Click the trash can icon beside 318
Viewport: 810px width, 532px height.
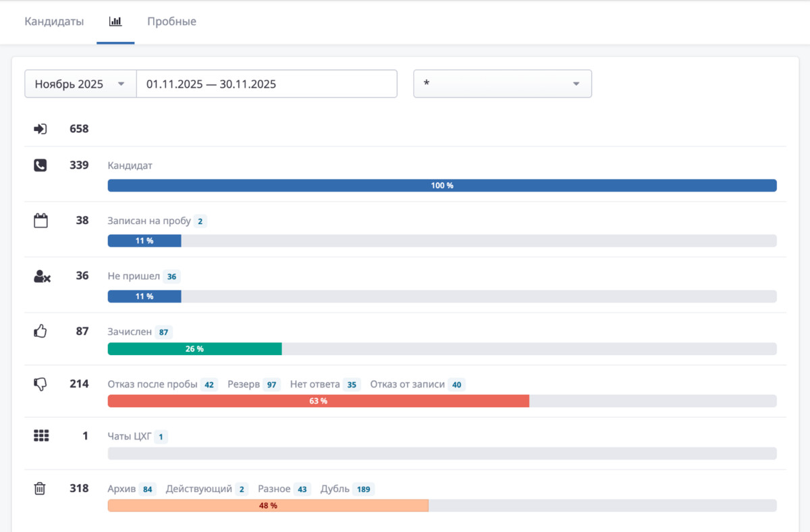(40, 489)
